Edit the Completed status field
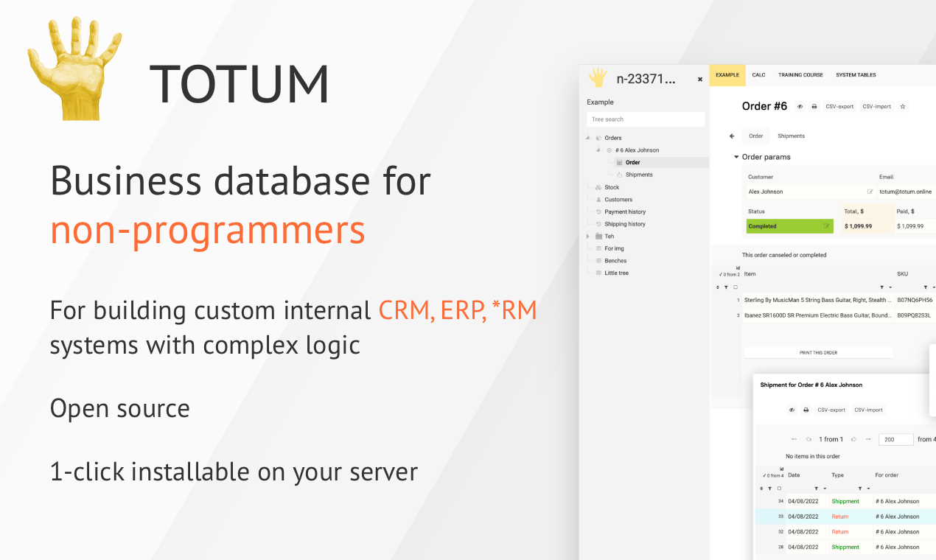 [x=827, y=226]
